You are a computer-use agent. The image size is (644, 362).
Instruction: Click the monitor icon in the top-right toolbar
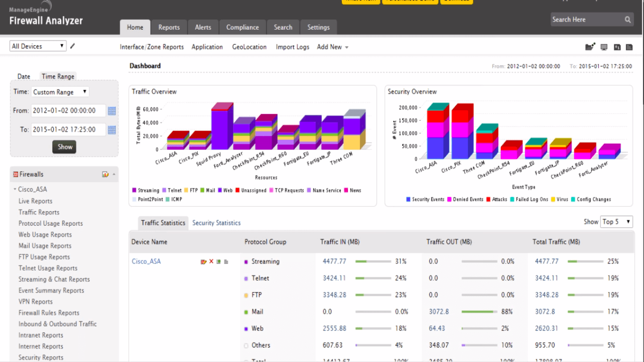pyautogui.click(x=604, y=47)
